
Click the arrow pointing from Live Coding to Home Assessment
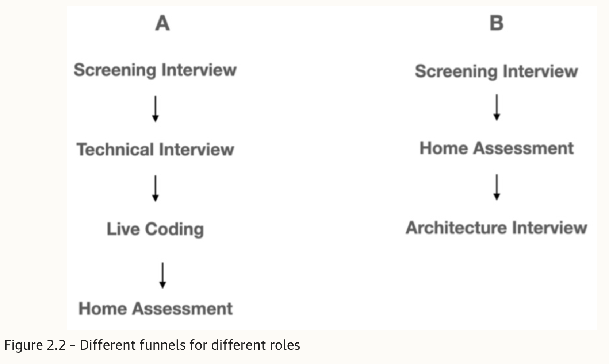click(162, 275)
